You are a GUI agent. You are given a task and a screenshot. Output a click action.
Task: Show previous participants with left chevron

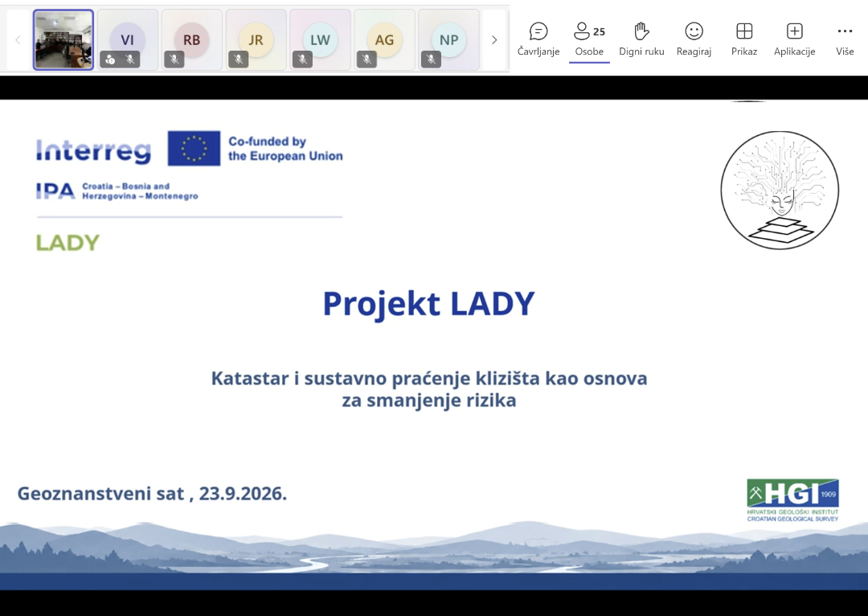(18, 40)
